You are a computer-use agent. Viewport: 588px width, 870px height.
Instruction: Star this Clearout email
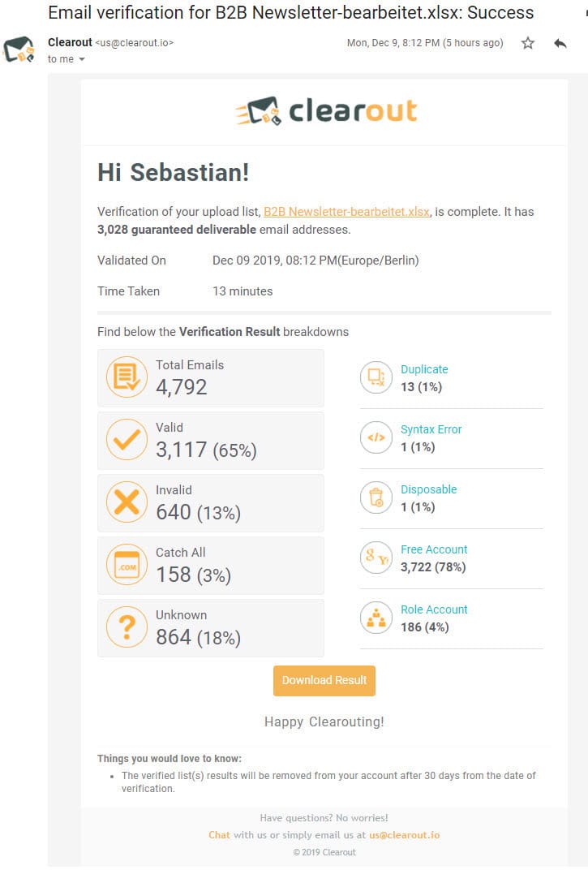528,43
